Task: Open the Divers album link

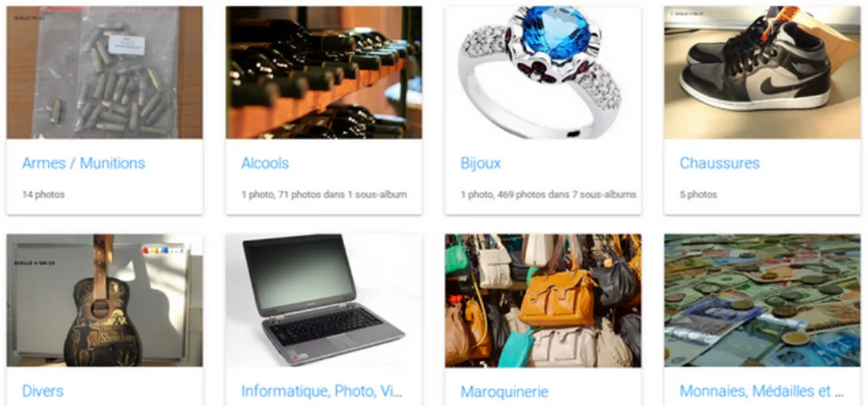Action: click(43, 391)
